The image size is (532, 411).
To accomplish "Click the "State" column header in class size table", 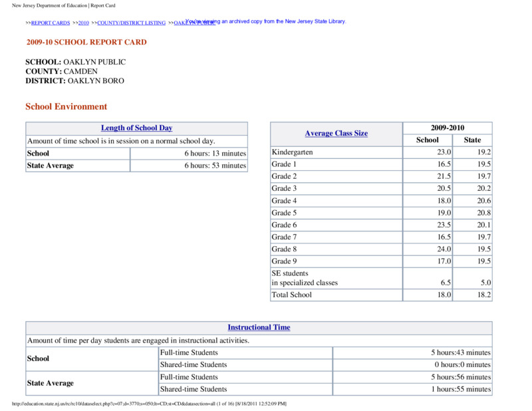I will tap(472, 140).
